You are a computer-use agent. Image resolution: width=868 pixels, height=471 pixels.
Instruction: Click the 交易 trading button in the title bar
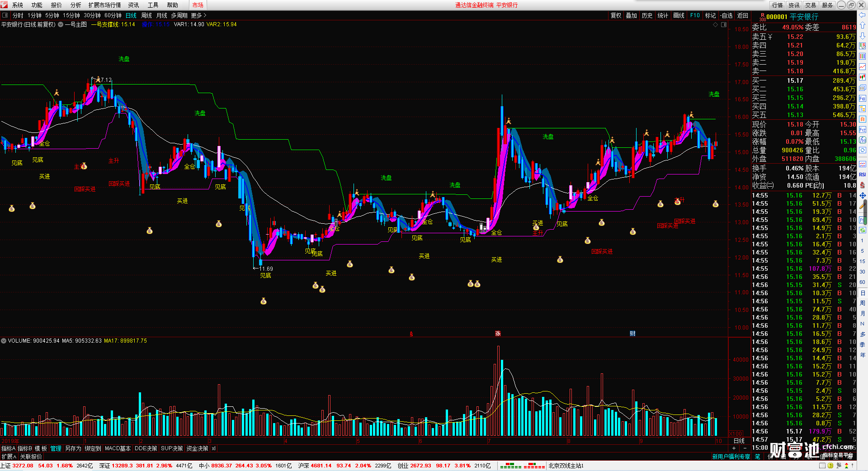[x=811, y=5]
